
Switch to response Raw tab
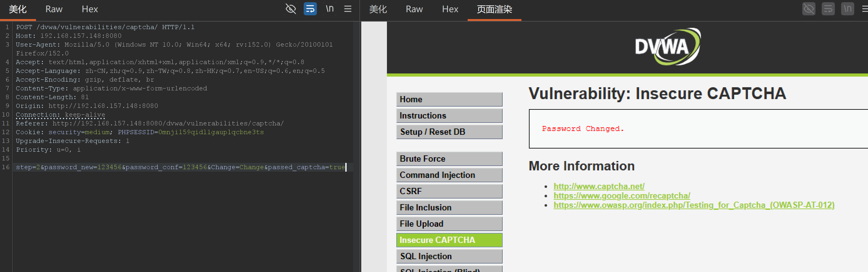click(x=414, y=9)
